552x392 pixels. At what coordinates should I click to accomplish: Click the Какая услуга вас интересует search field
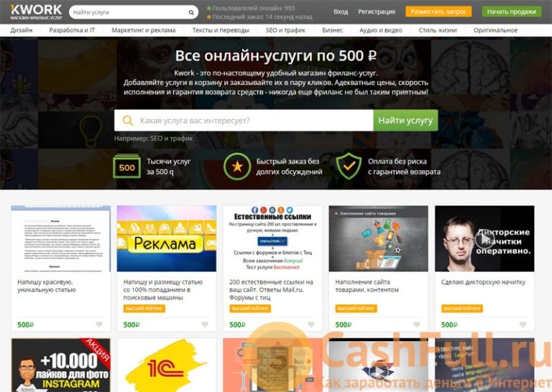point(244,120)
